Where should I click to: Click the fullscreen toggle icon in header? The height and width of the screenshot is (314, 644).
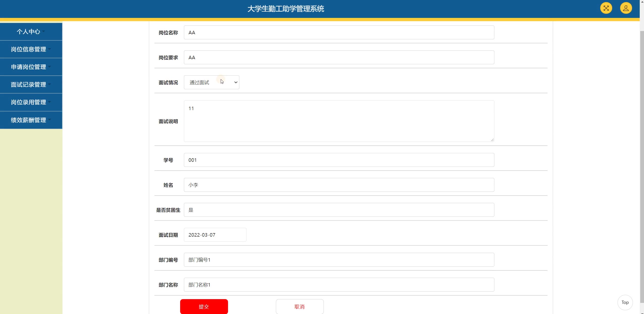(606, 8)
